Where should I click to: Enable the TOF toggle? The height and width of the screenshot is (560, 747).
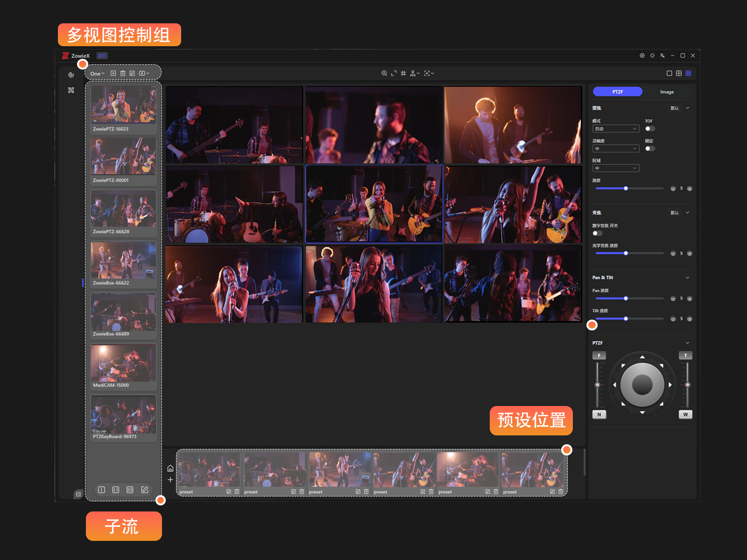click(649, 129)
